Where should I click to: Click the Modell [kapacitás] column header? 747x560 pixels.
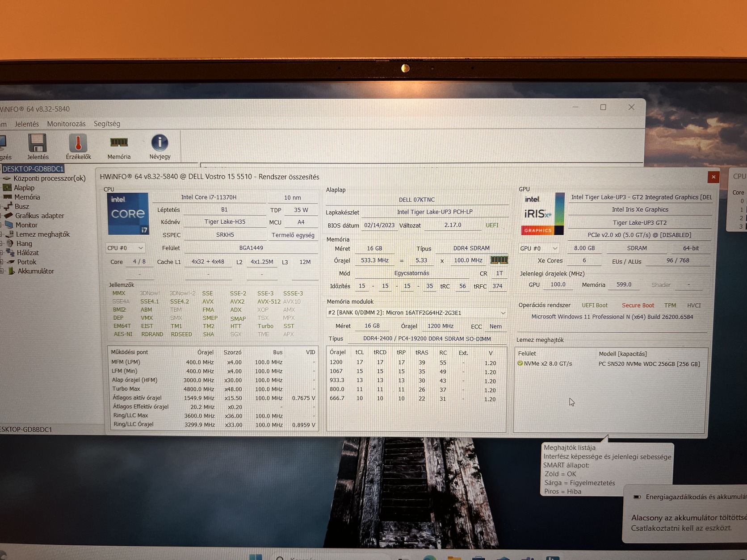(622, 354)
